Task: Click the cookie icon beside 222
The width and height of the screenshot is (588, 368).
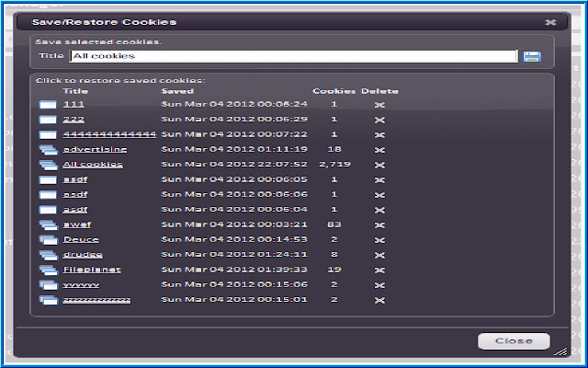Action: 48,120
